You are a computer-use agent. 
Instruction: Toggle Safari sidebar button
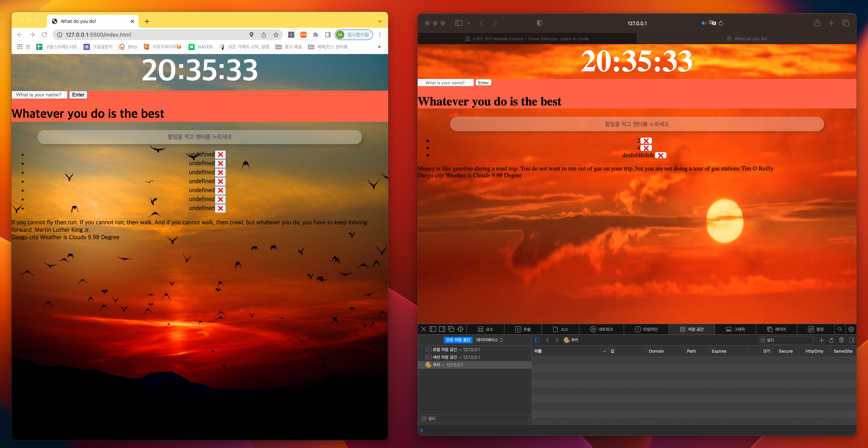coord(458,23)
